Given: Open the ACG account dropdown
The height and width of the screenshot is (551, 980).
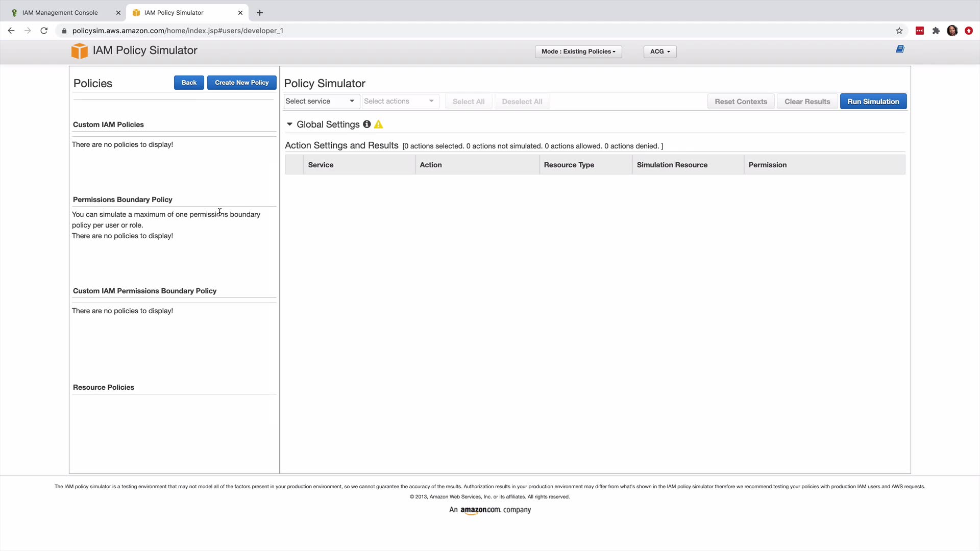Looking at the screenshot, I should (x=659, y=52).
